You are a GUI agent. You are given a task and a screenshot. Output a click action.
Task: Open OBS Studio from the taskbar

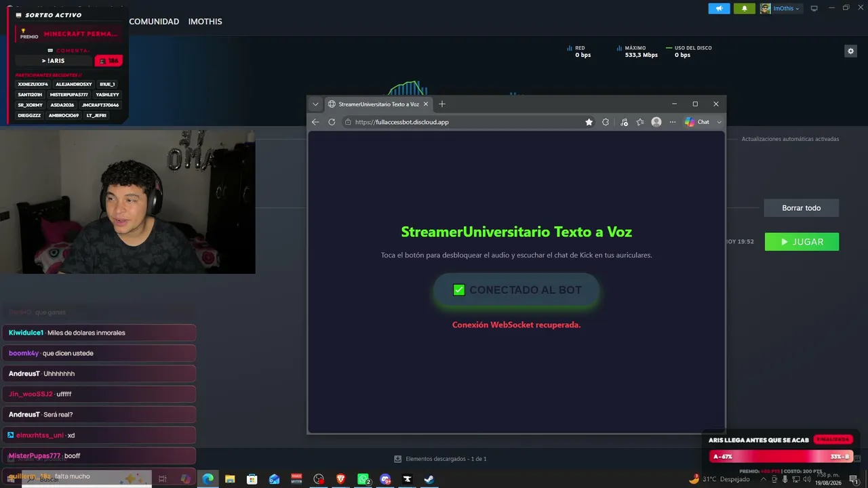pos(319,479)
